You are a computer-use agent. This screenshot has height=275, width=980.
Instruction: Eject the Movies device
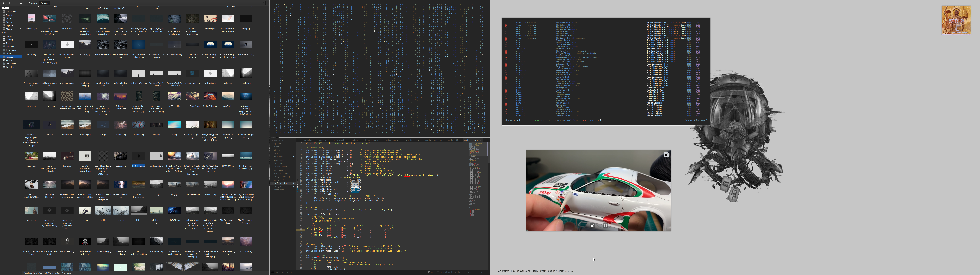(21, 29)
